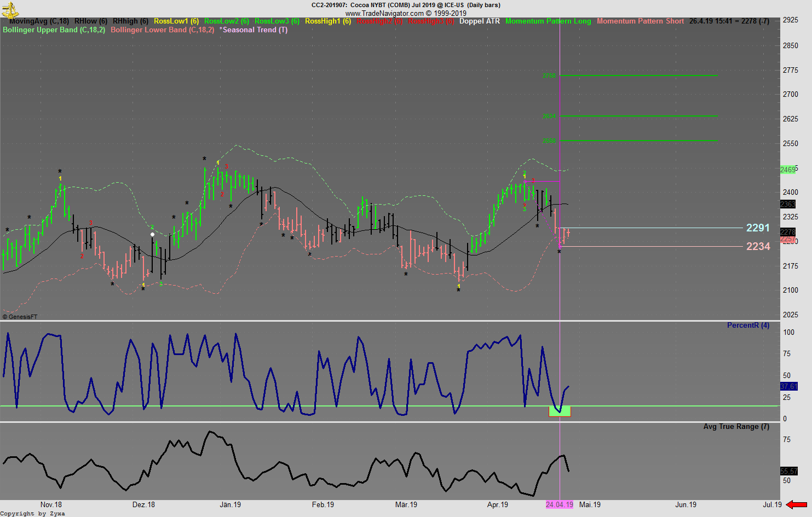Viewport: 812px width, 517px height.
Task: Click the 2291 price level label
Action: [758, 228]
